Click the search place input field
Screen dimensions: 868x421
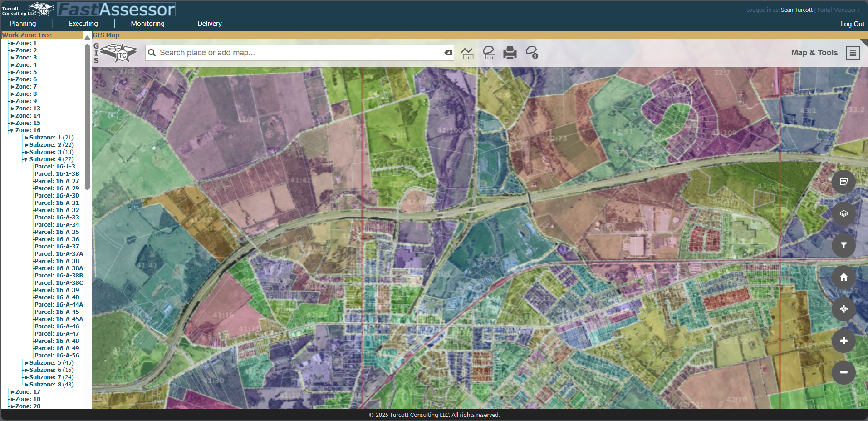click(299, 53)
